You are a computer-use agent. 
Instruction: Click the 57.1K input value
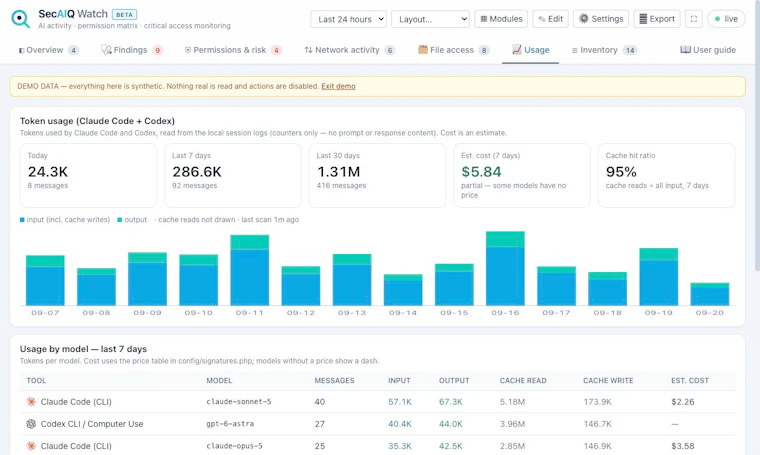coord(400,402)
